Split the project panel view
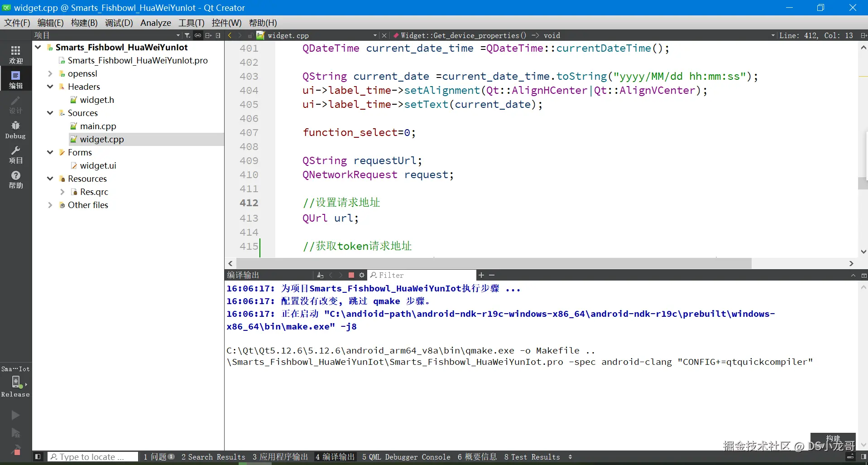This screenshot has width=868, height=465. (208, 35)
